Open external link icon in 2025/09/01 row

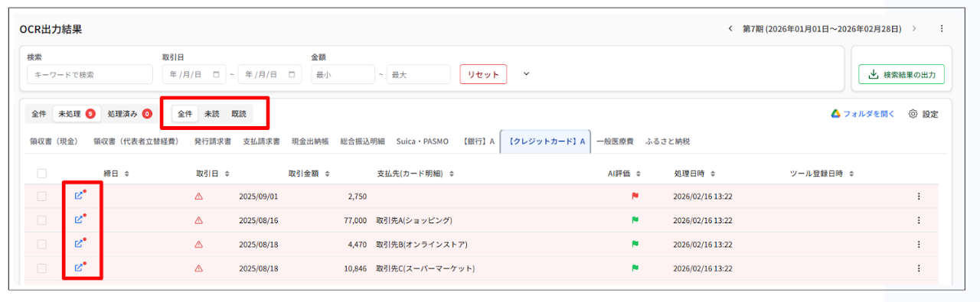point(78,196)
